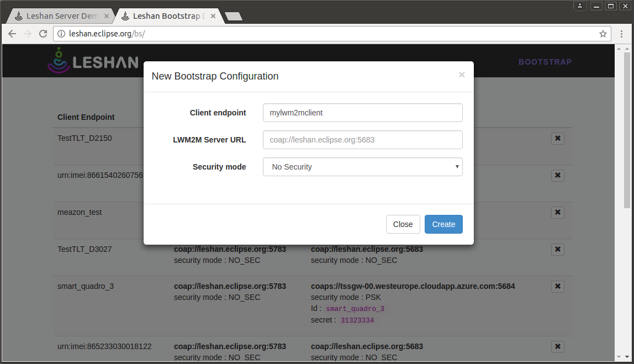Switch to the Leshan Server Demo tab
634x364 pixels.
coord(62,16)
